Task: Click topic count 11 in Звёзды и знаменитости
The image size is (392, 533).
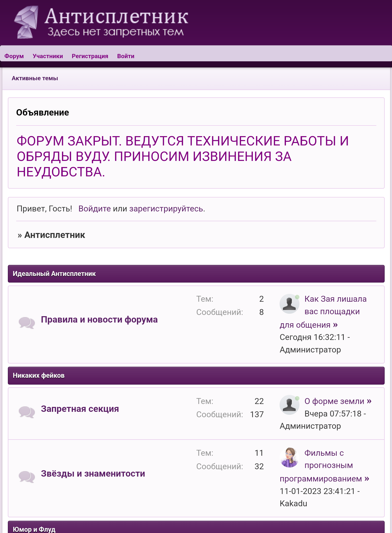Action: [259, 453]
